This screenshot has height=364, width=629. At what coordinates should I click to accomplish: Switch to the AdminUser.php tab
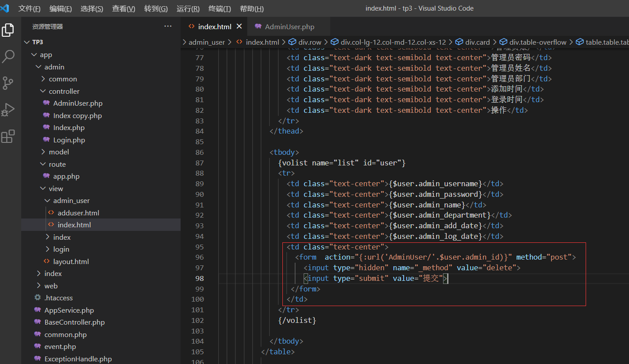[289, 27]
